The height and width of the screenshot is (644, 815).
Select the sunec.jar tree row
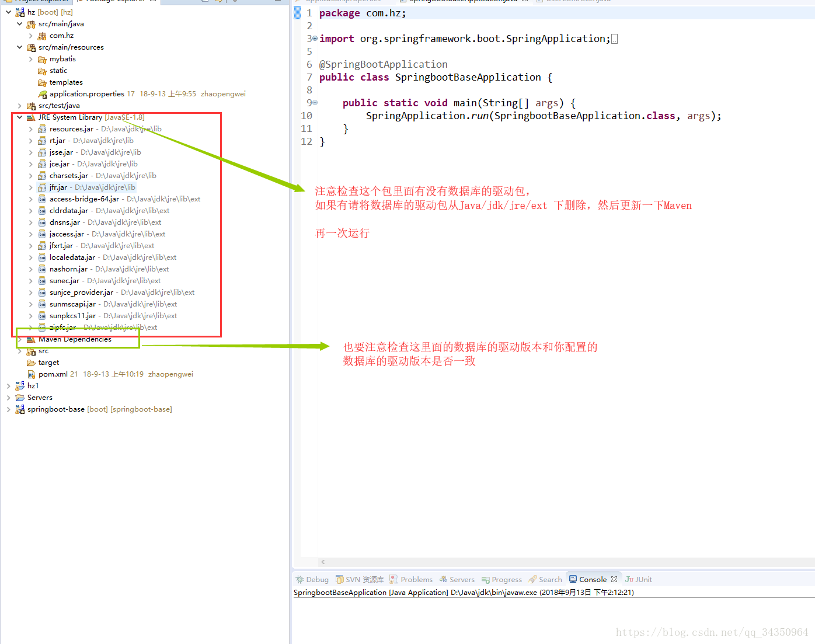click(x=99, y=281)
